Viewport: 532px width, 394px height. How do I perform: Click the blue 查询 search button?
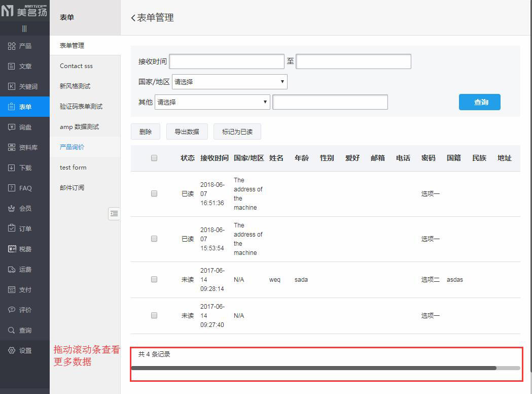pos(479,102)
